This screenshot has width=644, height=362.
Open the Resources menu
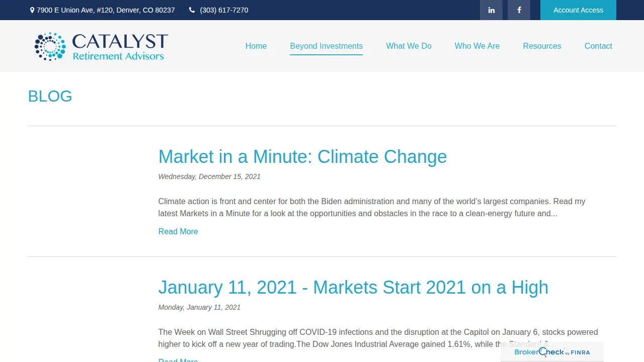542,46
